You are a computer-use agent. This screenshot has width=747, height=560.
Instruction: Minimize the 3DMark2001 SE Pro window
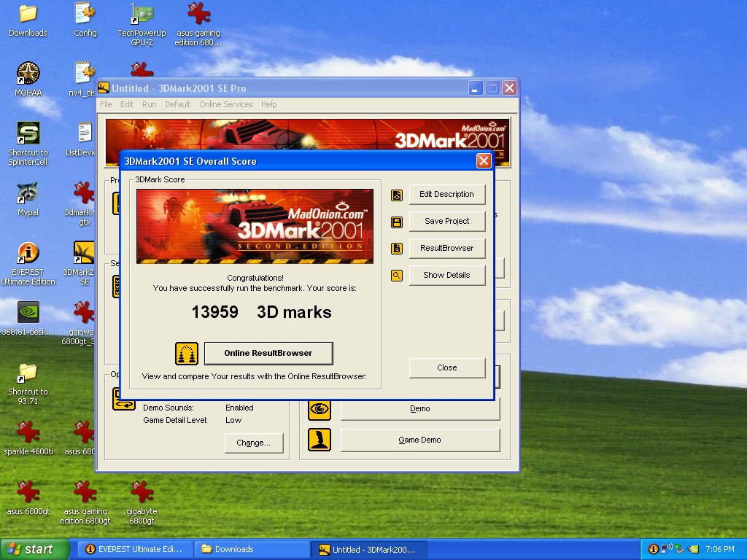pos(475,88)
